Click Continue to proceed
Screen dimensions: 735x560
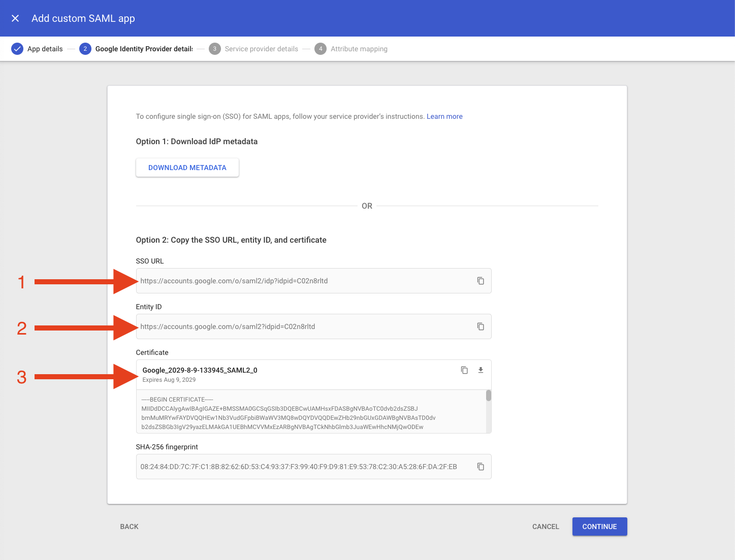[x=599, y=526]
